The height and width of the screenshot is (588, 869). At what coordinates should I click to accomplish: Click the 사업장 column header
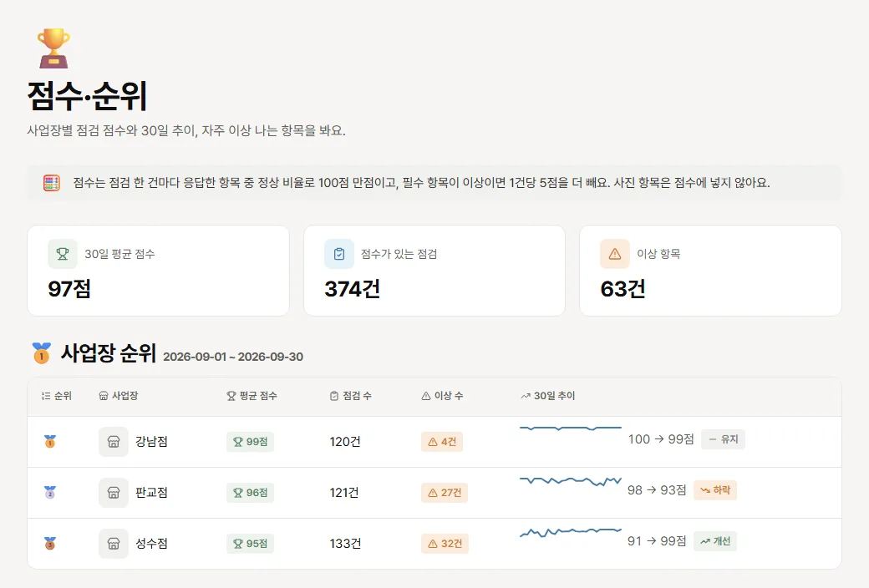119,396
